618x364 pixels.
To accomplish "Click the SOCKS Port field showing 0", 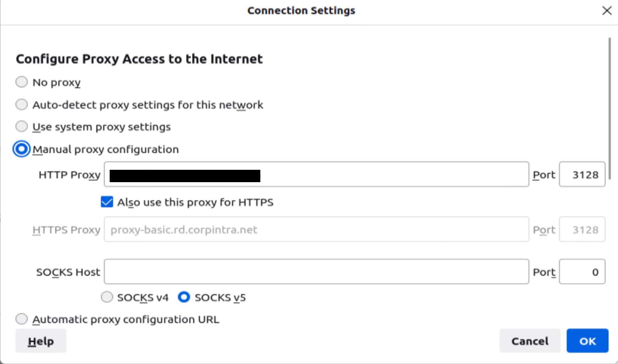I will 582,272.
